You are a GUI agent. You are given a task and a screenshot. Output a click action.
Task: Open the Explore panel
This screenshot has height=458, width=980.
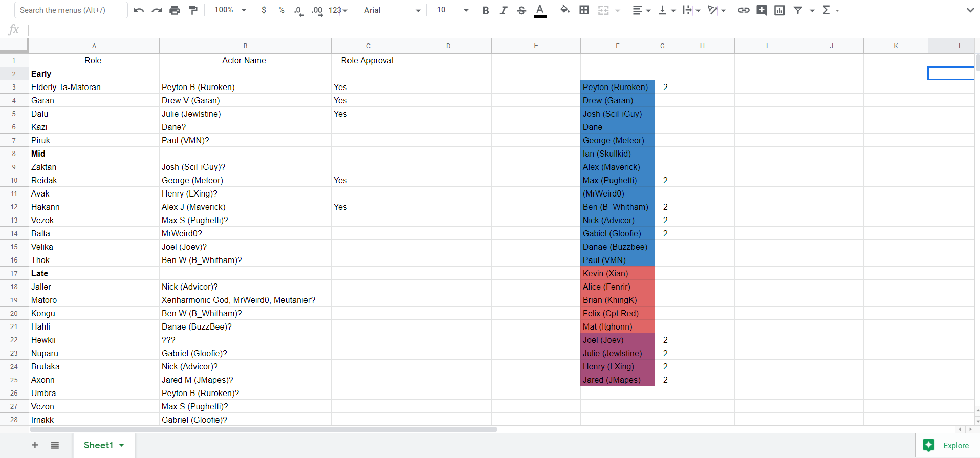click(x=947, y=446)
